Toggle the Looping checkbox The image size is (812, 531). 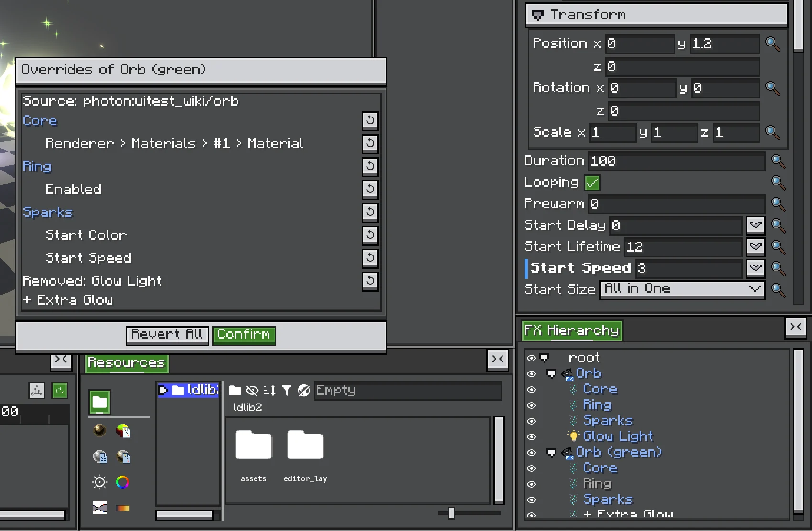[592, 183]
